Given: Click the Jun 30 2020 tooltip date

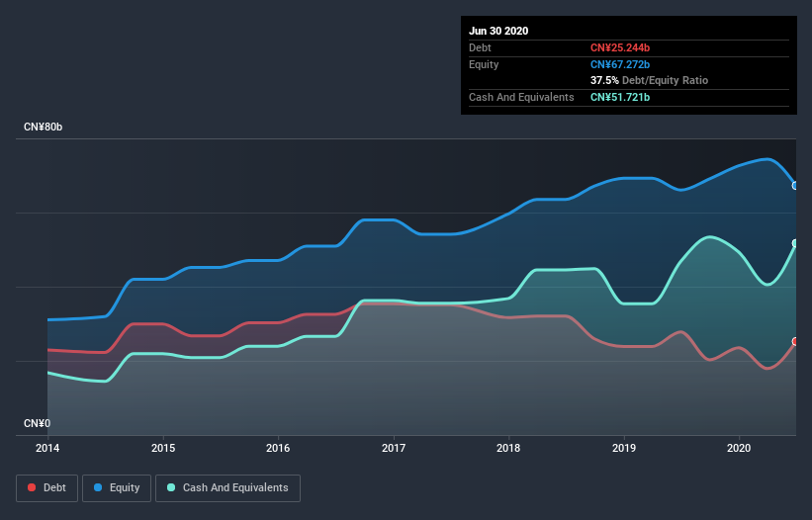Looking at the screenshot, I should (498, 31).
